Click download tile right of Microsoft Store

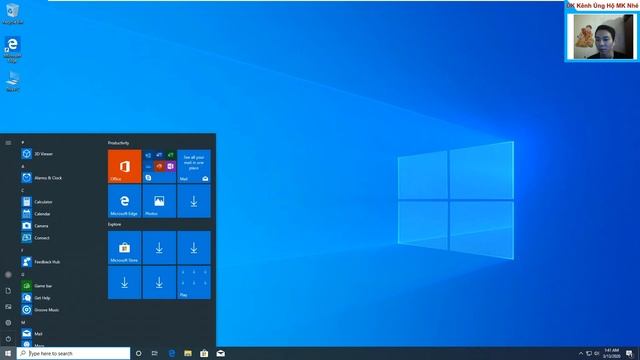coord(159,248)
